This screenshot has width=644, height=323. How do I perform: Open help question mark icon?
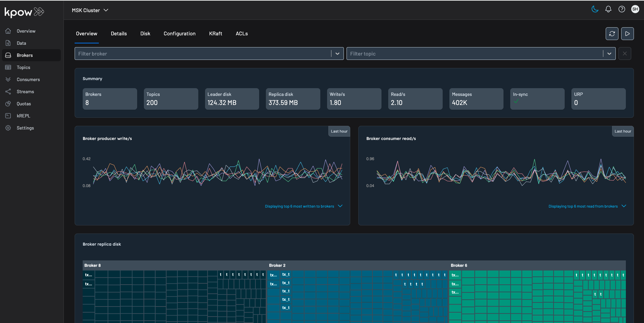621,9
